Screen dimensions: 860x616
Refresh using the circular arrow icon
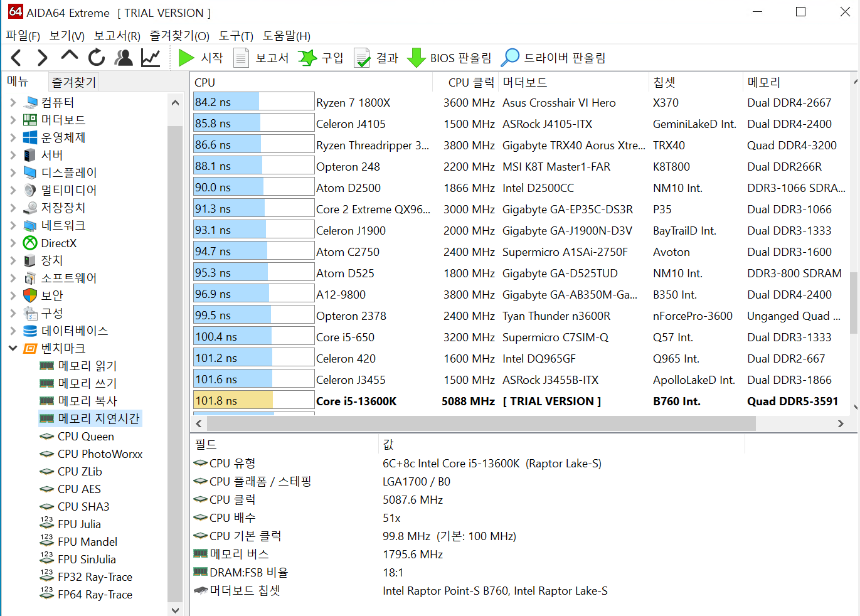point(97,58)
